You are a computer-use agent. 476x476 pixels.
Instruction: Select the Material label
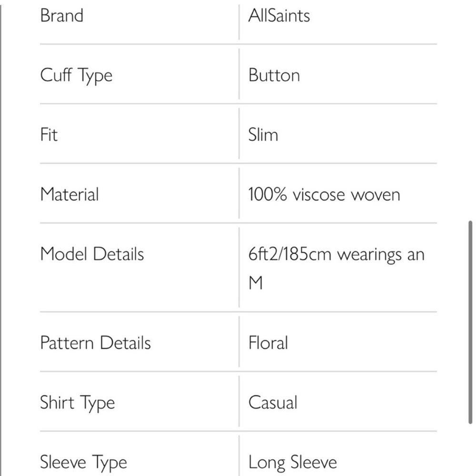tap(69, 194)
